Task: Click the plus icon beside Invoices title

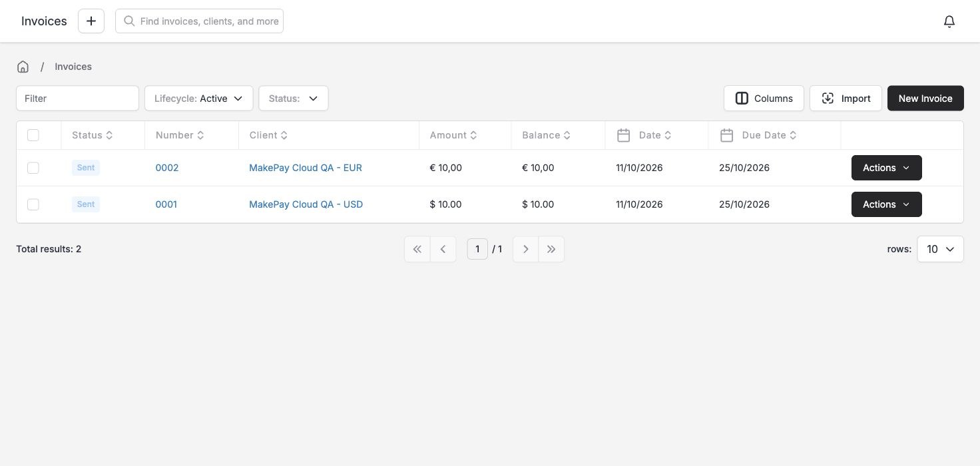Action: (x=91, y=21)
